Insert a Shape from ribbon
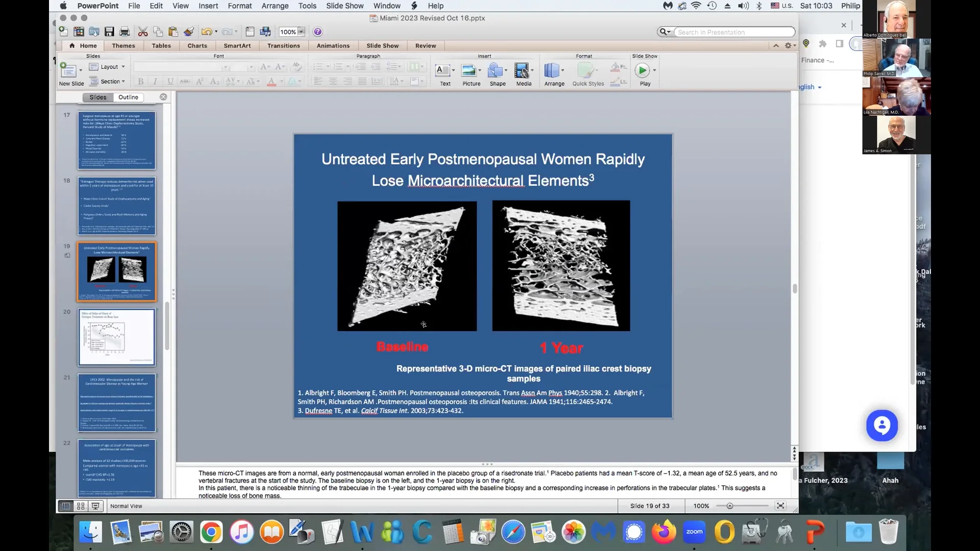The image size is (980, 551). pyautogui.click(x=498, y=74)
